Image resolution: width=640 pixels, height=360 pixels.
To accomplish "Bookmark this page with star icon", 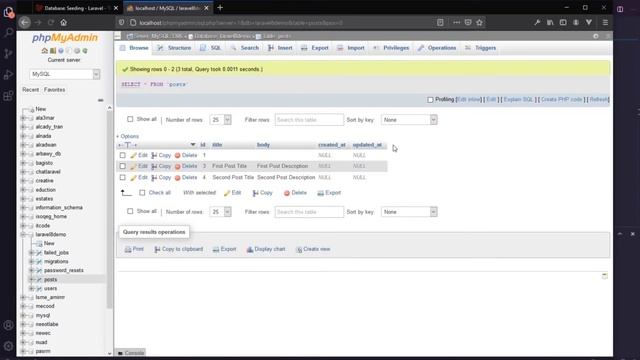I will click(x=480, y=22).
